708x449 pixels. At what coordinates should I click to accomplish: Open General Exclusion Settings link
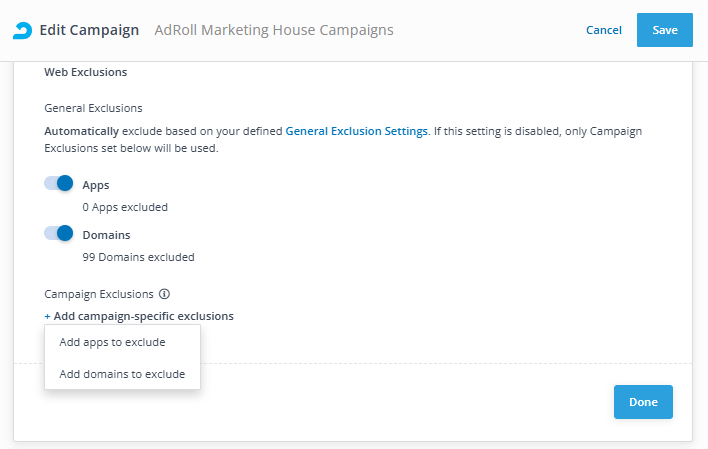356,131
